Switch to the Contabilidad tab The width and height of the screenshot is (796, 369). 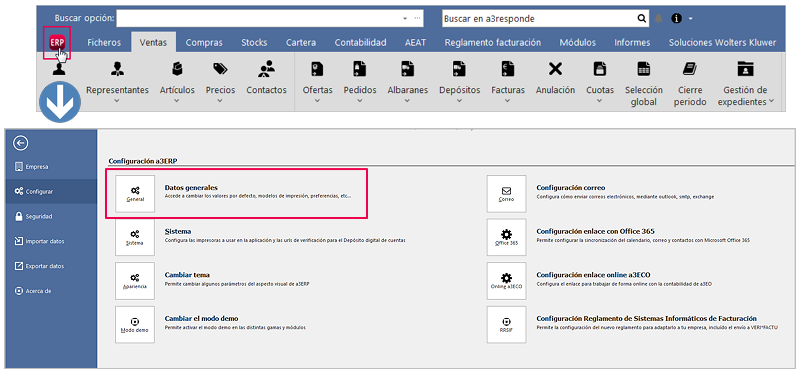click(x=360, y=43)
